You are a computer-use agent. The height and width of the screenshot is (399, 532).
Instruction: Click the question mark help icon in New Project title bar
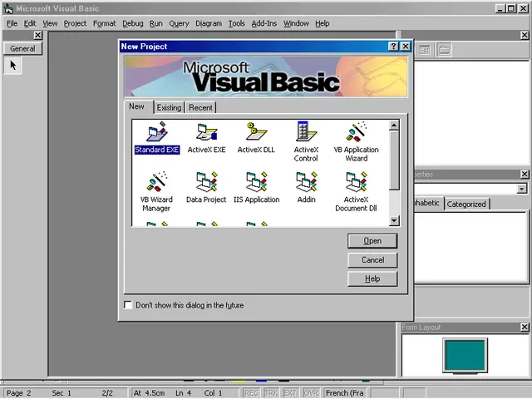[393, 47]
